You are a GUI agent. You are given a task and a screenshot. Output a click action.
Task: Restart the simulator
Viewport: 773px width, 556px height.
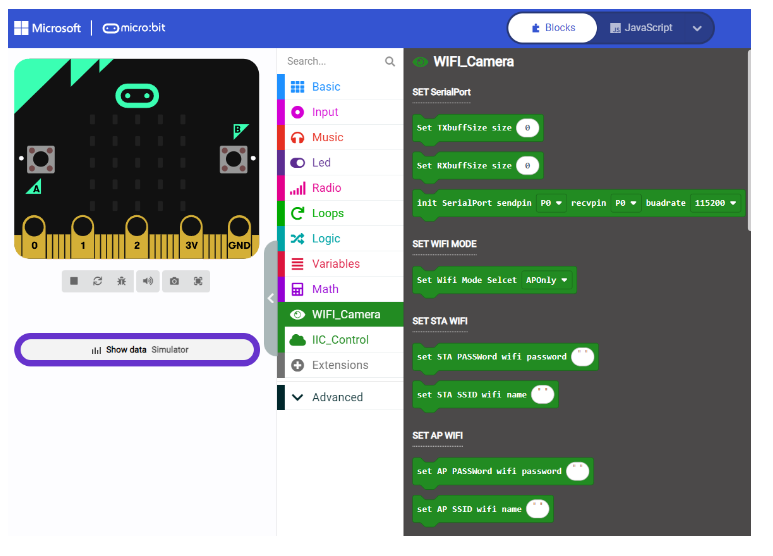[98, 281]
